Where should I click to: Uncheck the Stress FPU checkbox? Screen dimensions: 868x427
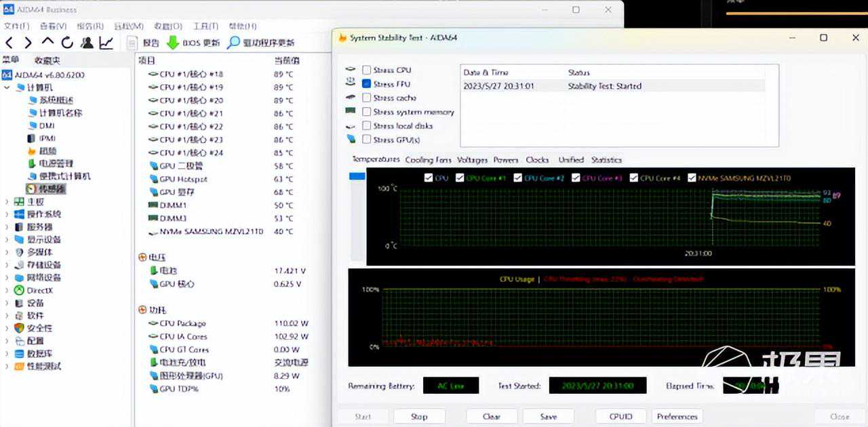[367, 84]
